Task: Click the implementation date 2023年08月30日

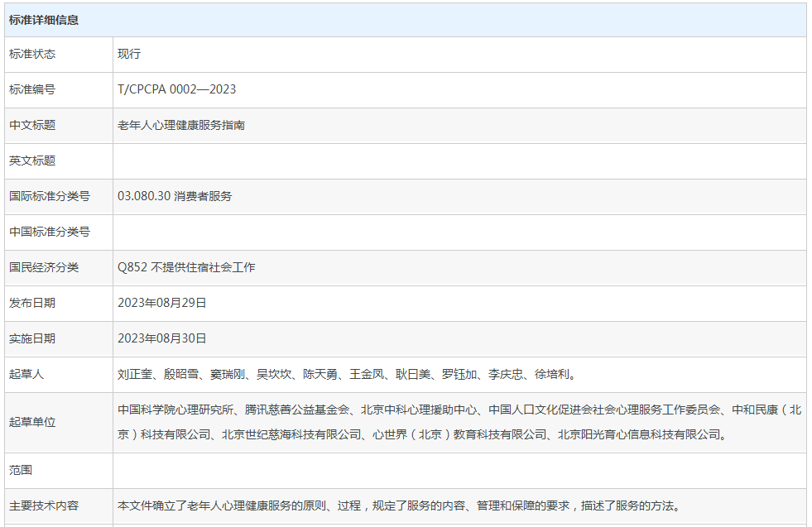Action: (162, 338)
